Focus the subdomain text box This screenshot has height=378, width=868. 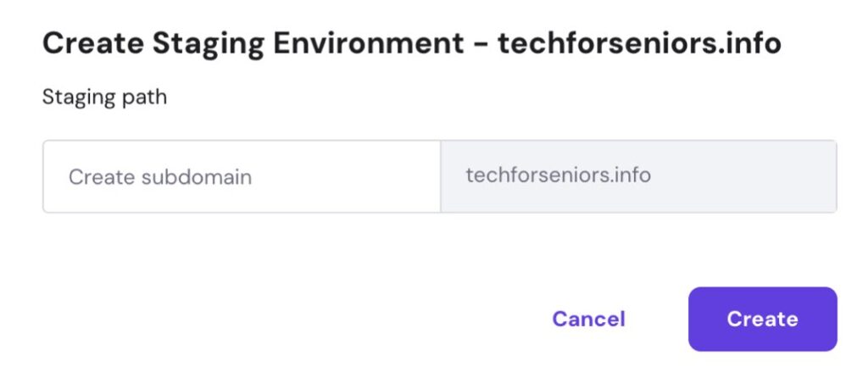pos(242,176)
